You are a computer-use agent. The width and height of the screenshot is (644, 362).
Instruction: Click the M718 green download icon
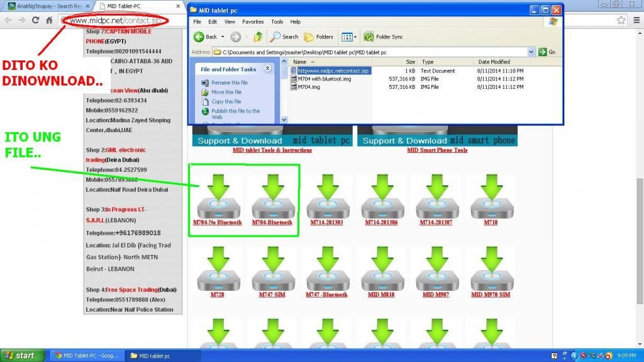491,196
